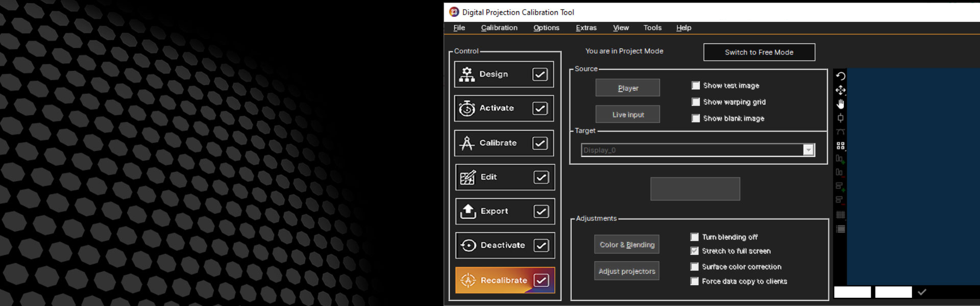This screenshot has height=306, width=980.
Task: Click the Live input button
Action: (628, 114)
